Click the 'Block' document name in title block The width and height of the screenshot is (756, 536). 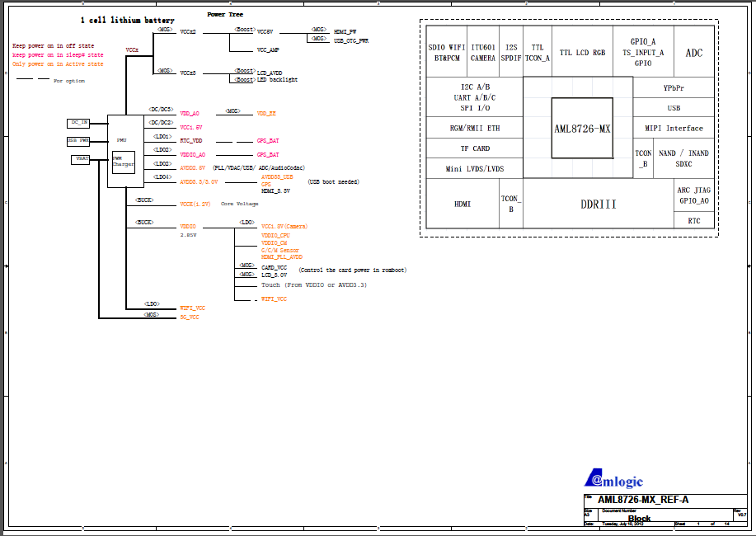[x=639, y=519]
